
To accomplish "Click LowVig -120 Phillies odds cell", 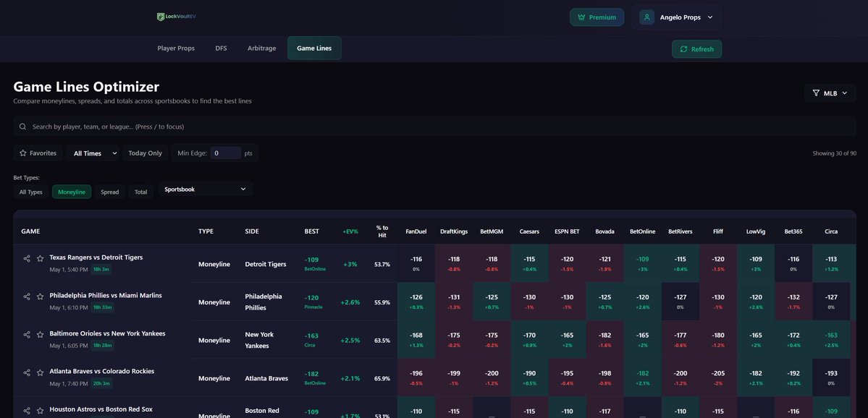I will [756, 302].
